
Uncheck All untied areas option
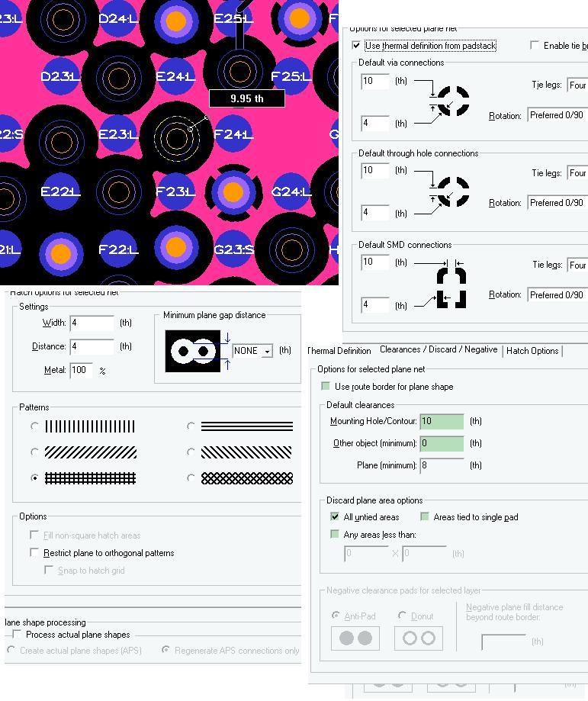point(335,517)
